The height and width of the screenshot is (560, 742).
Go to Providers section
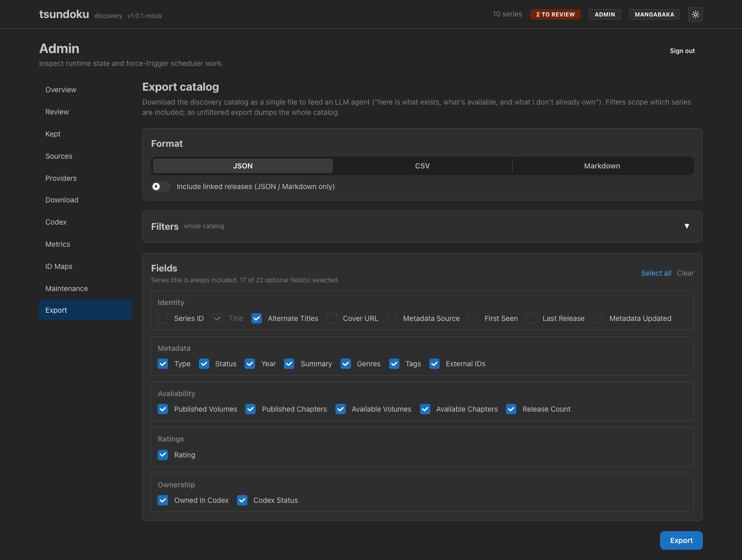point(86,178)
